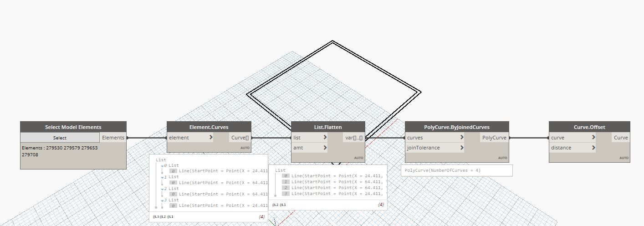
Task: Select the Line item under 3 List
Action: coord(219,205)
